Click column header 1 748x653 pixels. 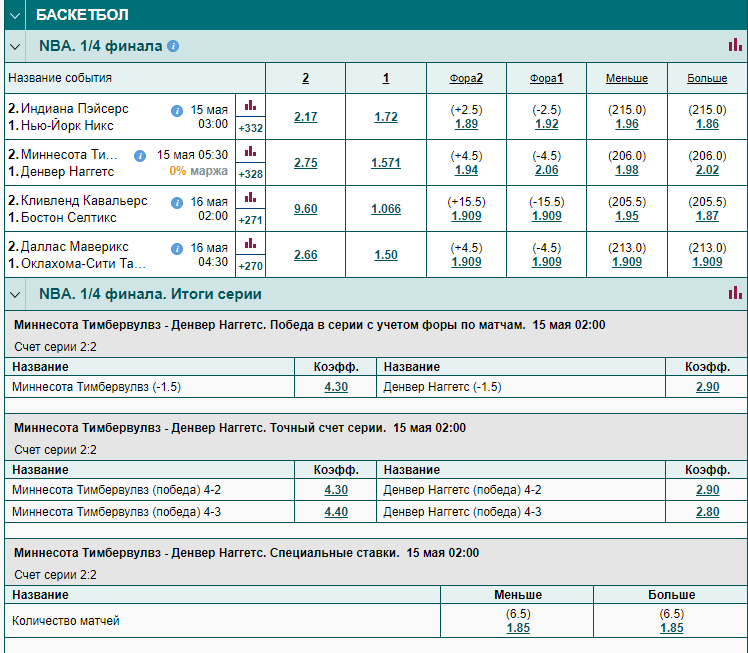click(386, 78)
